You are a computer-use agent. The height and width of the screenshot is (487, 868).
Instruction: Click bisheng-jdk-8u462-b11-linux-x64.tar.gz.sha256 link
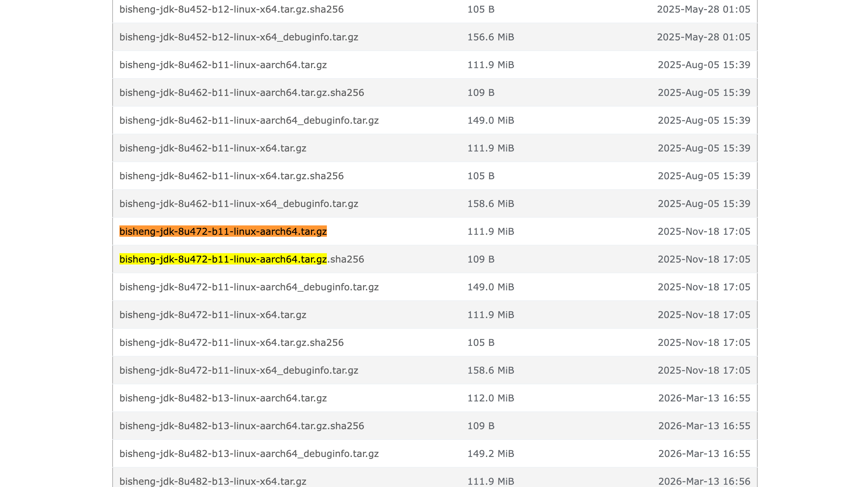(231, 176)
